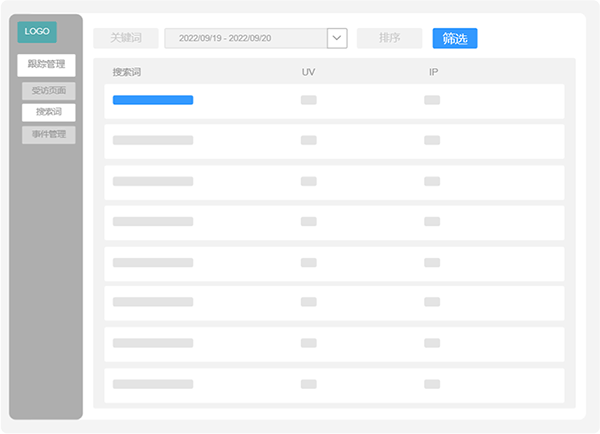Open the 跟踪管理 menu section
Screen dimensions: 600x434
click(46, 65)
